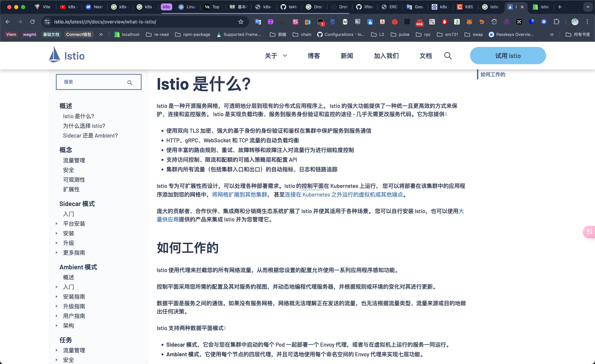Open new tab with plus icon

[560, 7]
